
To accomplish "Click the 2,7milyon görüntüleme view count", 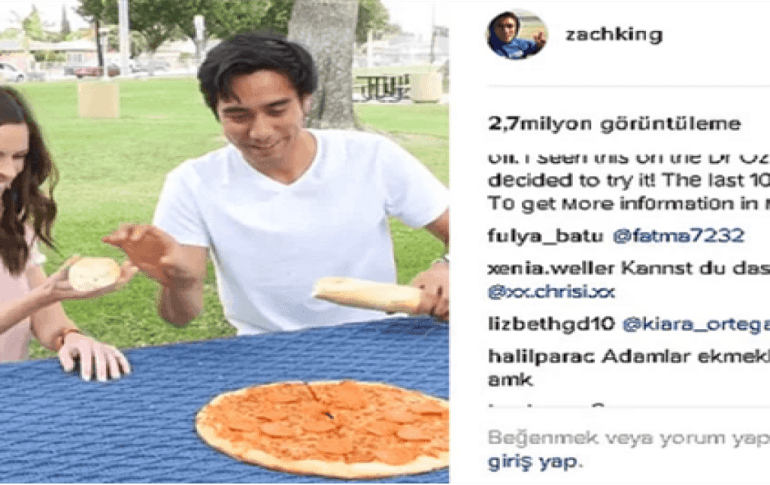I will (x=614, y=124).
